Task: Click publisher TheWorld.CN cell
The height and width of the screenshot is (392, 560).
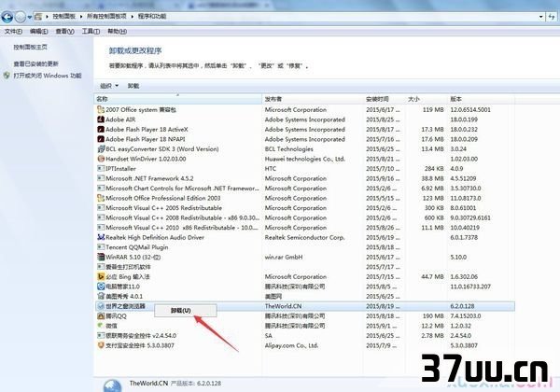Action: [283, 306]
